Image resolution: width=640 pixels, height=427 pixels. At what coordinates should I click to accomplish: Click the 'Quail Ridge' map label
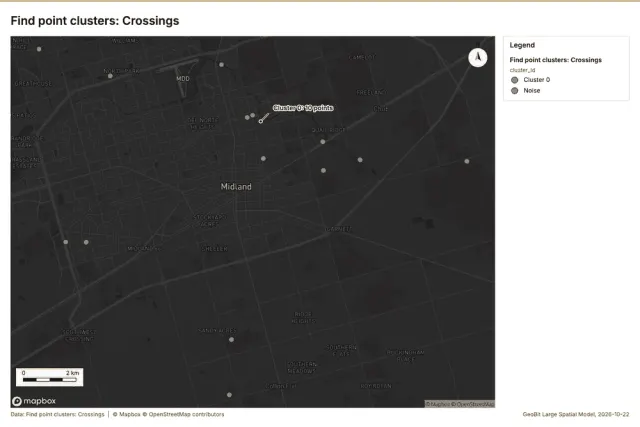(x=329, y=130)
